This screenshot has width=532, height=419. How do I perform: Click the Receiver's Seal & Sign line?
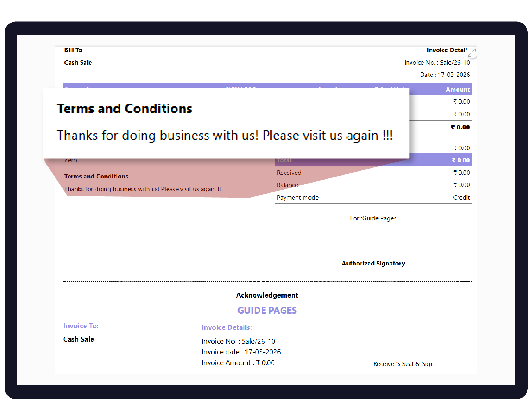tap(403, 364)
